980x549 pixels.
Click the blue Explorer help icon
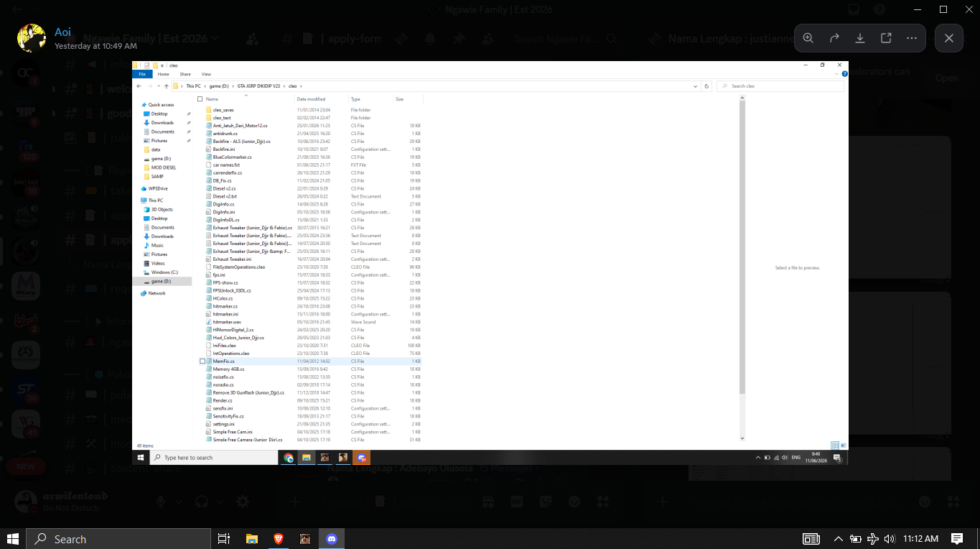pos(845,74)
